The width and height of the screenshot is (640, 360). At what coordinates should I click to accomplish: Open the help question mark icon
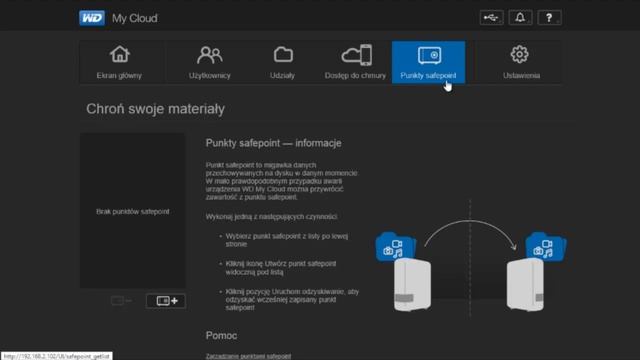(549, 18)
